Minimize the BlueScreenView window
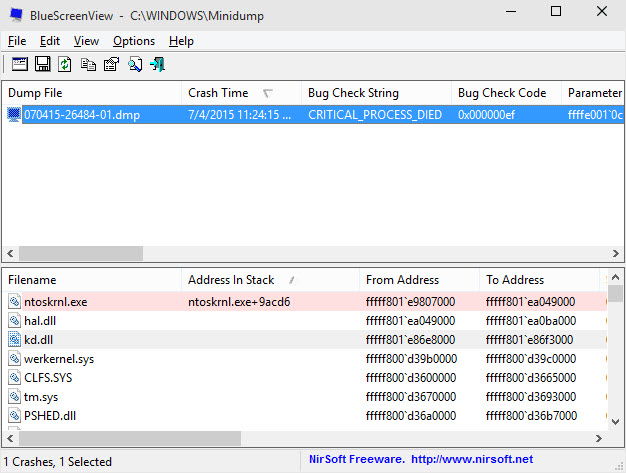Image resolution: width=626 pixels, height=473 pixels. click(511, 11)
